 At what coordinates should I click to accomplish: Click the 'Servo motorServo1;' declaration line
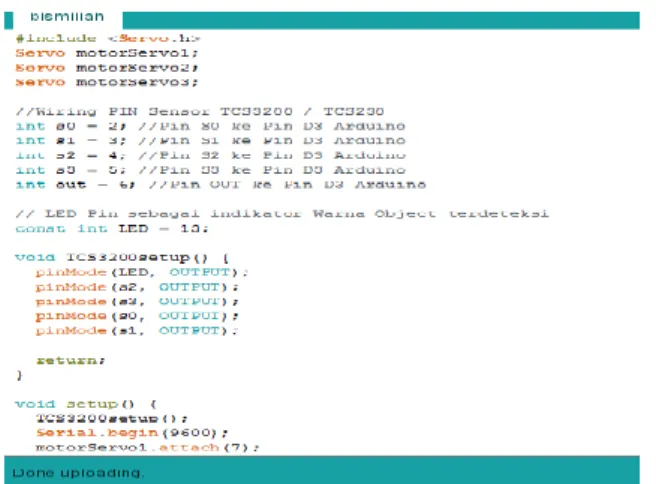tap(107, 53)
